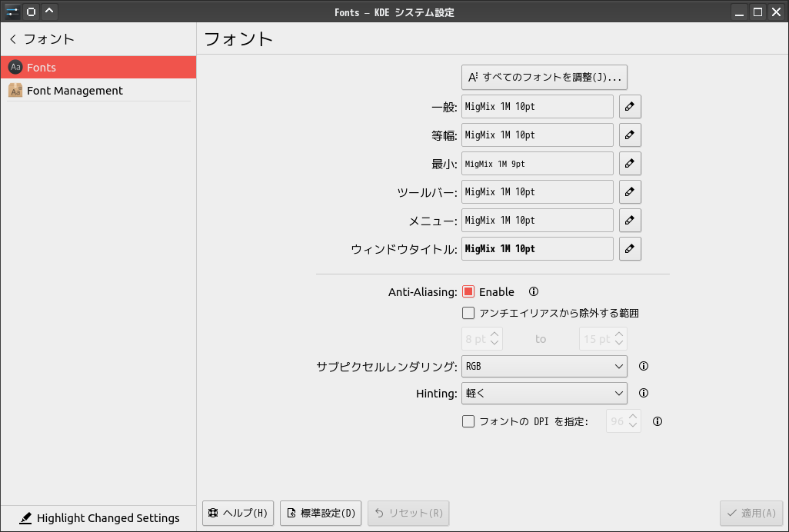Click すべてのフォントを調整(J)... button

(x=544, y=77)
